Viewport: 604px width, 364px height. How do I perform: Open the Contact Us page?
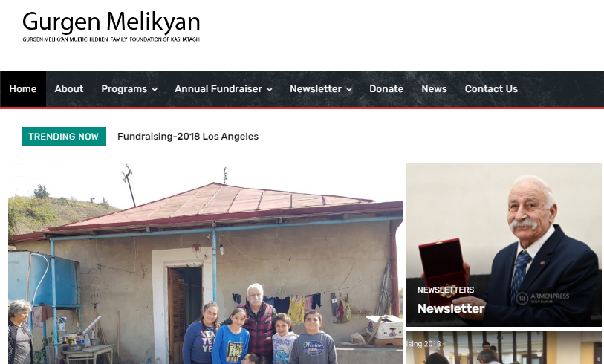[x=491, y=89]
